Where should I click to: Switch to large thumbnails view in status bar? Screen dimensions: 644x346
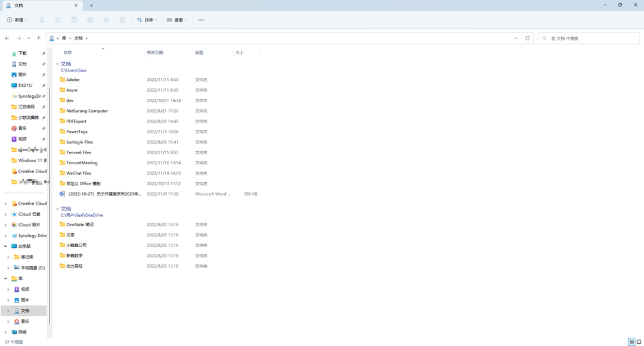tap(639, 342)
